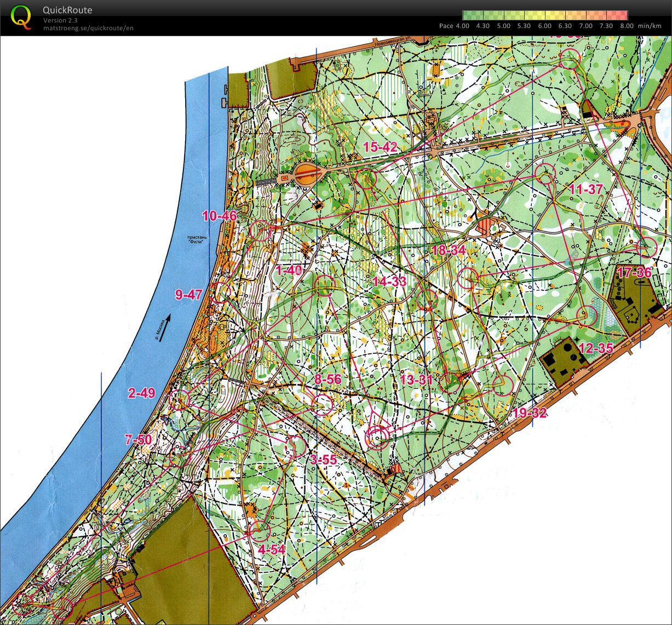Click the 8-56 control label
The width and height of the screenshot is (672, 625).
pyautogui.click(x=328, y=379)
